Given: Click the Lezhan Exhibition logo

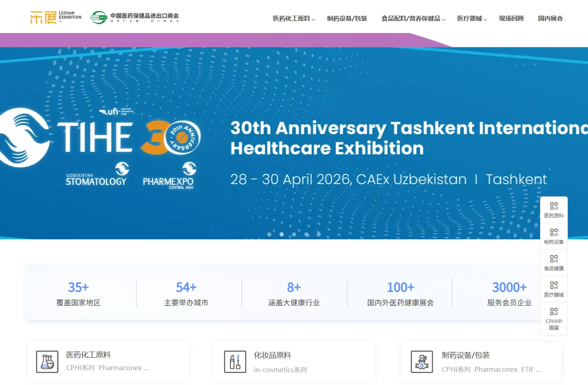Looking at the screenshot, I should [56, 17].
